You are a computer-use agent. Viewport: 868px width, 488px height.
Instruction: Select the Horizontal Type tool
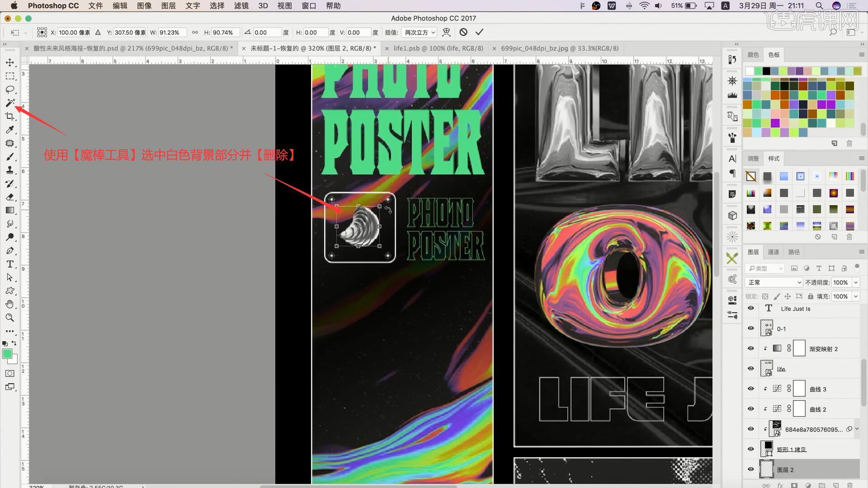pyautogui.click(x=10, y=264)
